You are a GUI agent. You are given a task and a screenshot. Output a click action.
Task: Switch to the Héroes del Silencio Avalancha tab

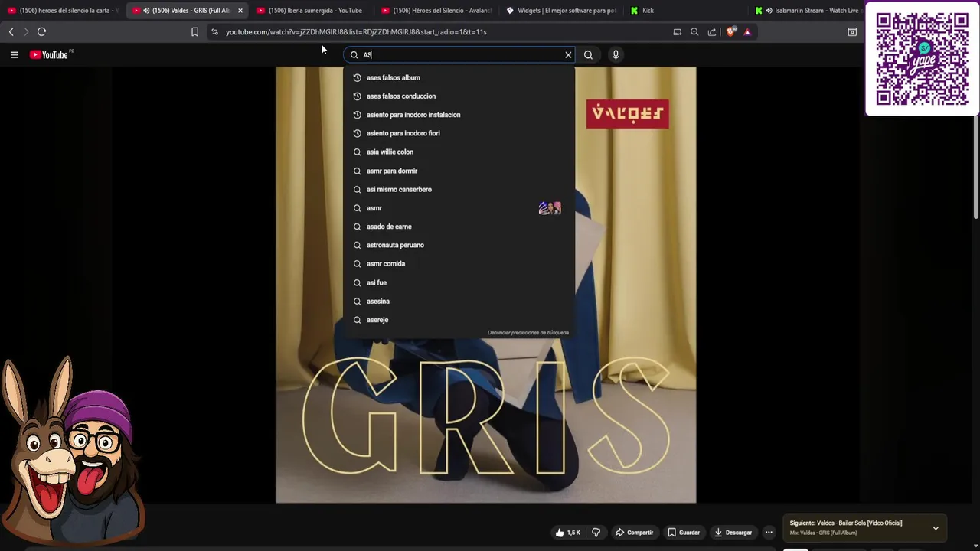pos(436,11)
